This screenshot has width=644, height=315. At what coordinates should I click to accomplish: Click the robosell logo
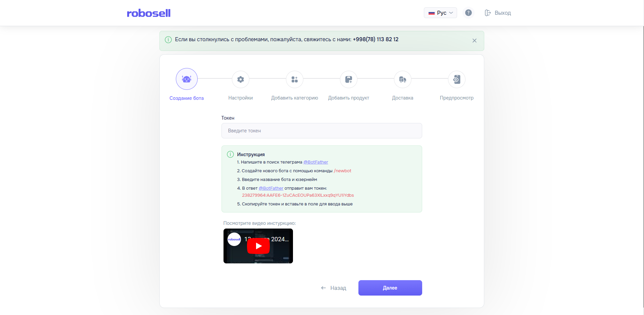[x=149, y=13]
